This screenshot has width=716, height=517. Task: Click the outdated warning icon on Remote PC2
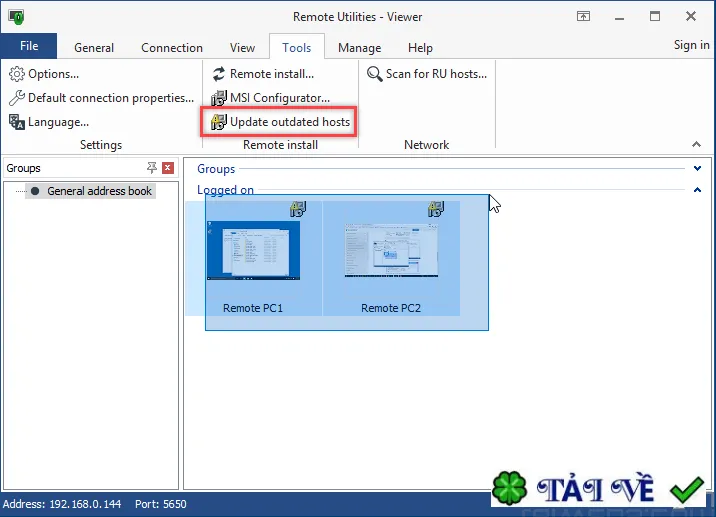point(436,209)
